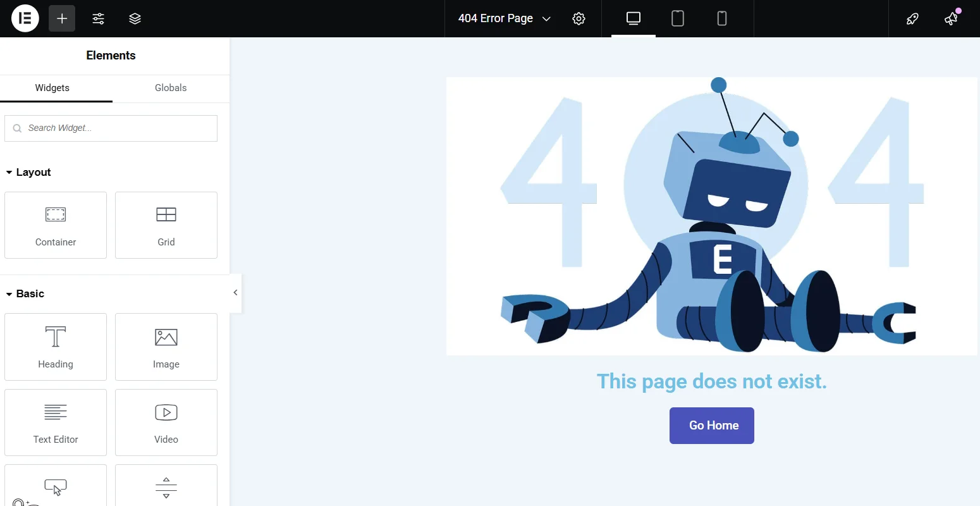Click the rocket launch icon
The image size is (980, 506).
click(912, 18)
